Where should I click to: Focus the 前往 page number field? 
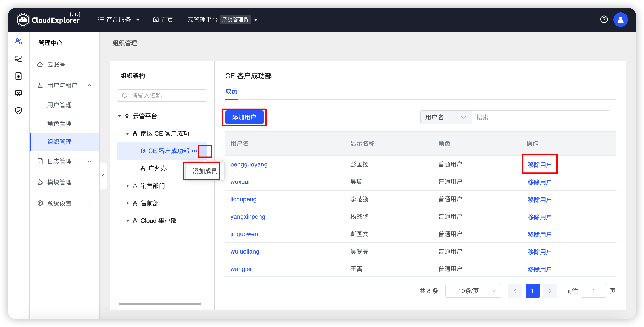tap(594, 291)
